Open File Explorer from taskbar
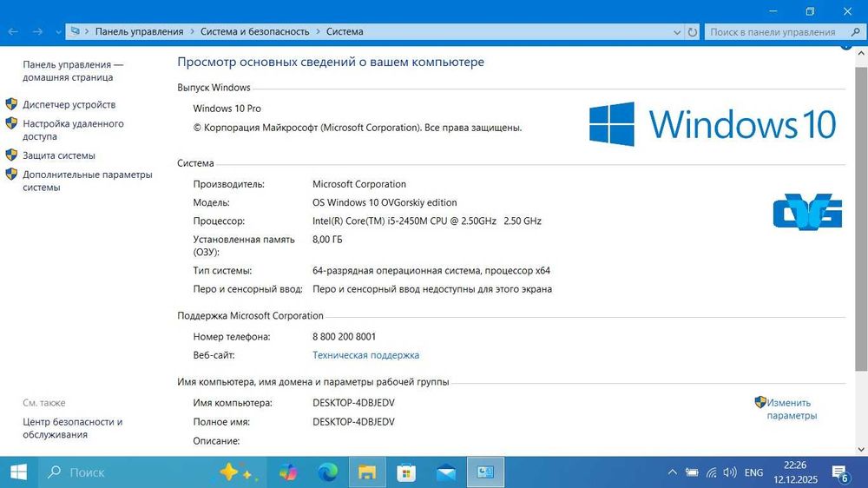This screenshot has width=868, height=488. coord(367,472)
